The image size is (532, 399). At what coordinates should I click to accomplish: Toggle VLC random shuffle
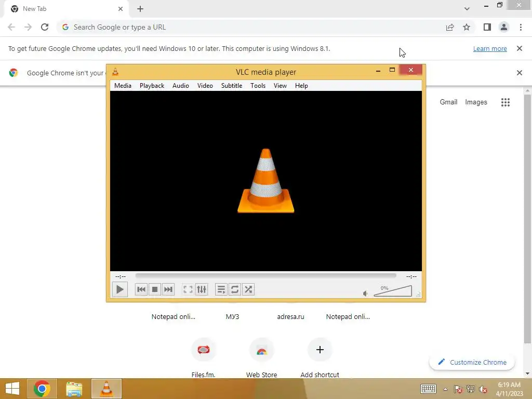click(248, 289)
